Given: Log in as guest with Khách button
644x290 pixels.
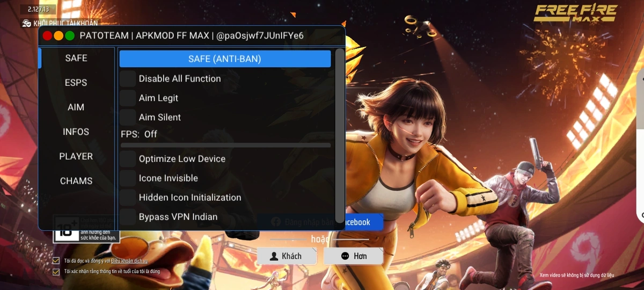Looking at the screenshot, I should pyautogui.click(x=287, y=256).
